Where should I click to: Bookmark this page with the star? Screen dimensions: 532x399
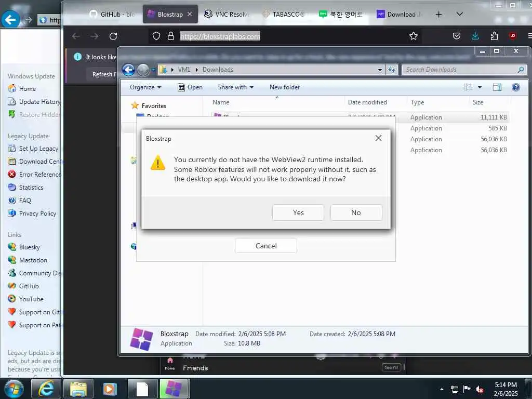click(x=413, y=36)
